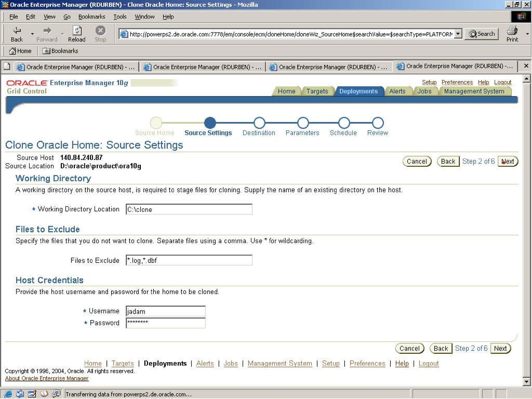The height and width of the screenshot is (399, 532).
Task: Click the browser Forward arrow icon
Action: tap(47, 30)
